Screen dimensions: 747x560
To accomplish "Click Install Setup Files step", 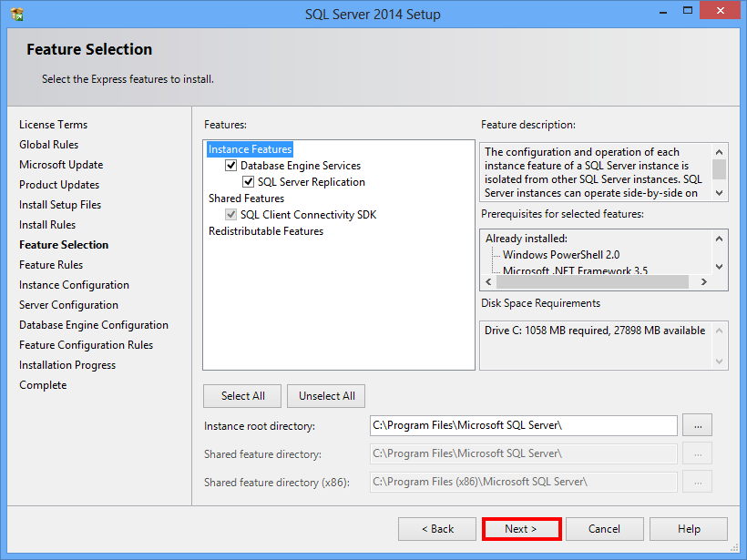I will point(60,205).
